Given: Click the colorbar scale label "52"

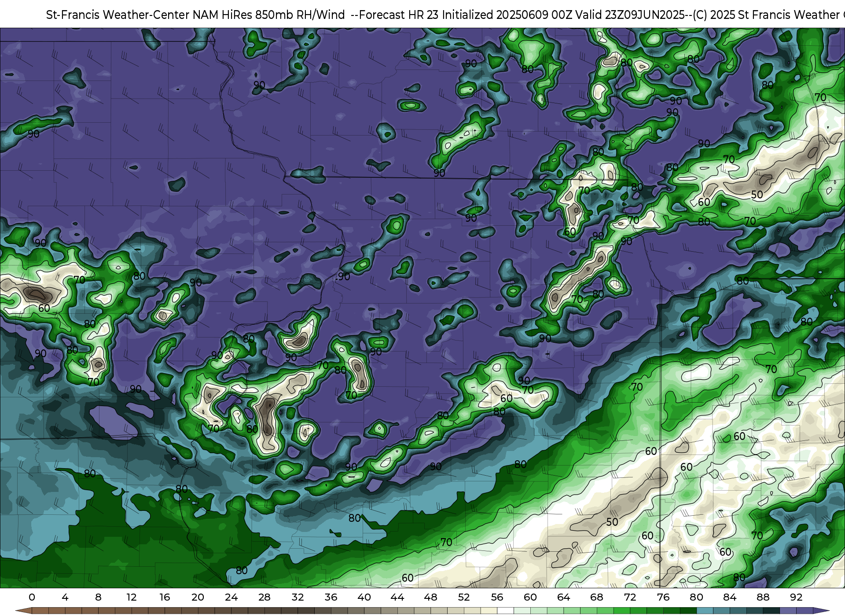Looking at the screenshot, I should (464, 597).
